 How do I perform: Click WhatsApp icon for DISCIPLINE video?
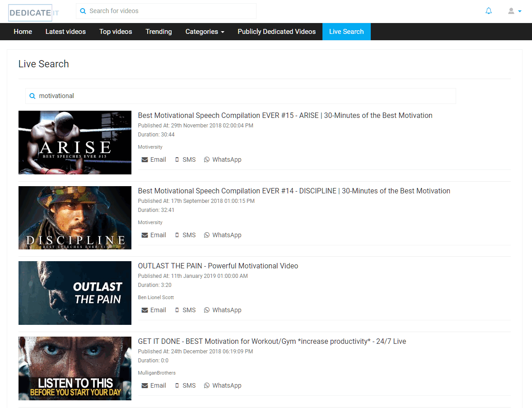(x=207, y=235)
